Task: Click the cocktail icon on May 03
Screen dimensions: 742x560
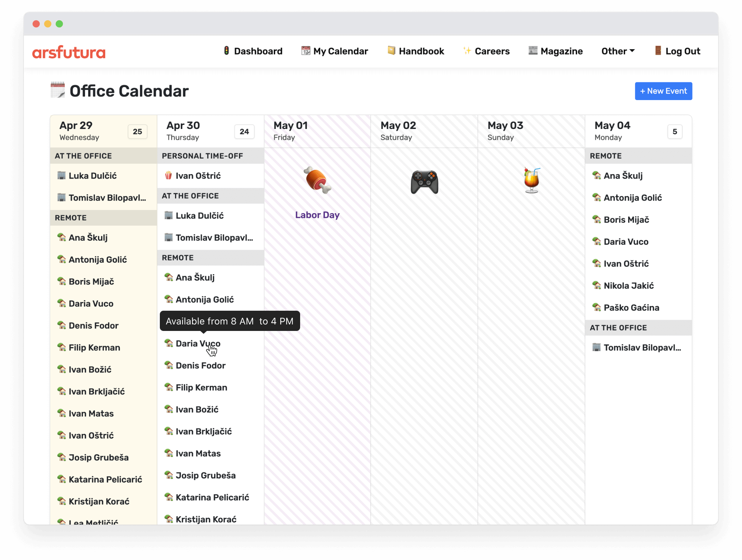Action: point(532,180)
